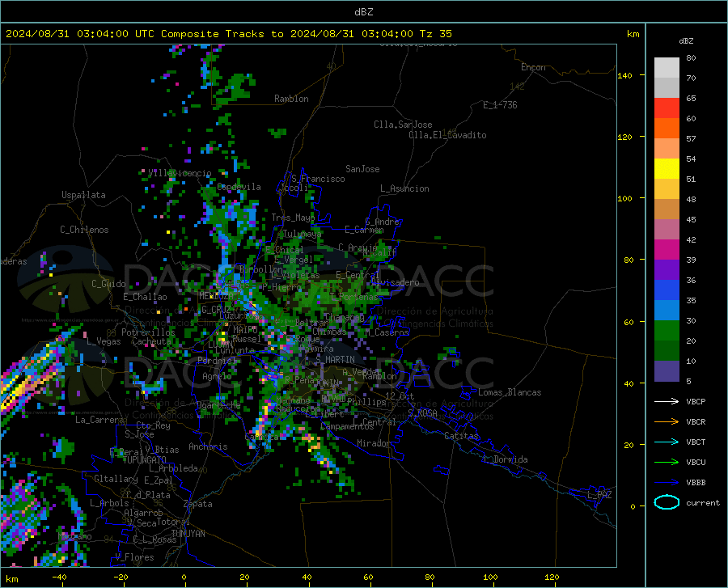Click the L_Asuncion place label
Viewport: 728px width, 588px height.
click(x=404, y=188)
